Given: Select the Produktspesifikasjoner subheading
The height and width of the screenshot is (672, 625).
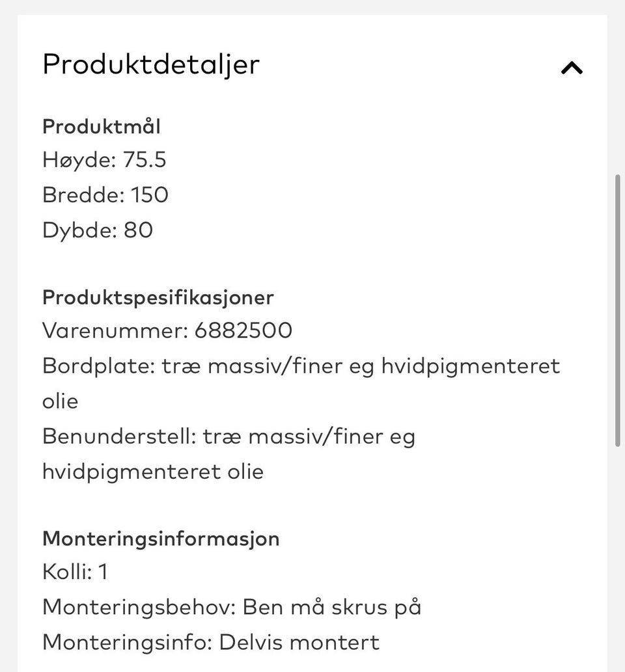Looking at the screenshot, I should point(158,298).
